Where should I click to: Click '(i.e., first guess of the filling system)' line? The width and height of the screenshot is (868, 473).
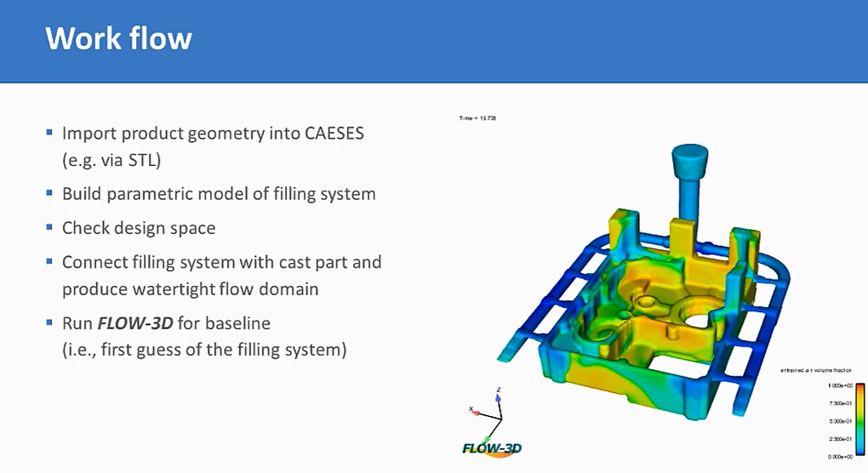point(204,350)
